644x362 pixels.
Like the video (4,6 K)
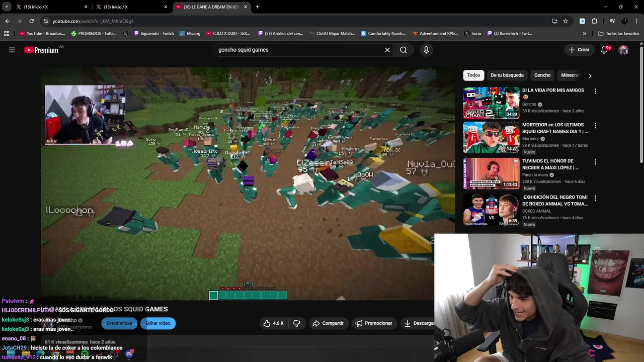(x=273, y=323)
